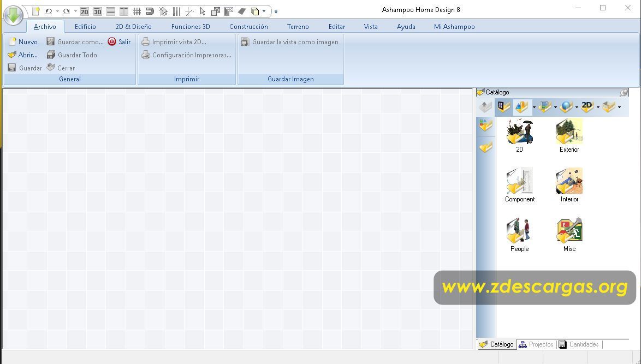Open dropdown beside materials sphere icon

tap(577, 108)
